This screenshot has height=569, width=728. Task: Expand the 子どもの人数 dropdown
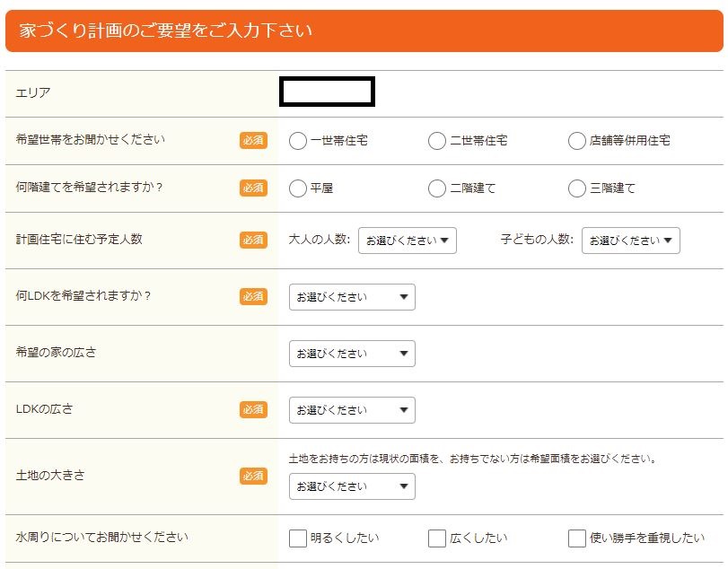[x=630, y=241]
